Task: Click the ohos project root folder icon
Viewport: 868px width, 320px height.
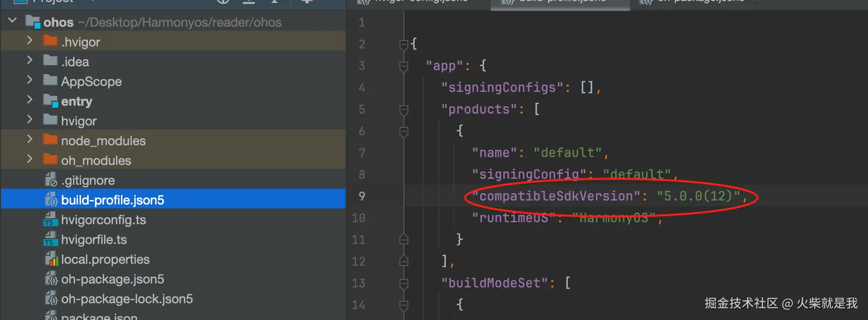Action: (x=33, y=22)
